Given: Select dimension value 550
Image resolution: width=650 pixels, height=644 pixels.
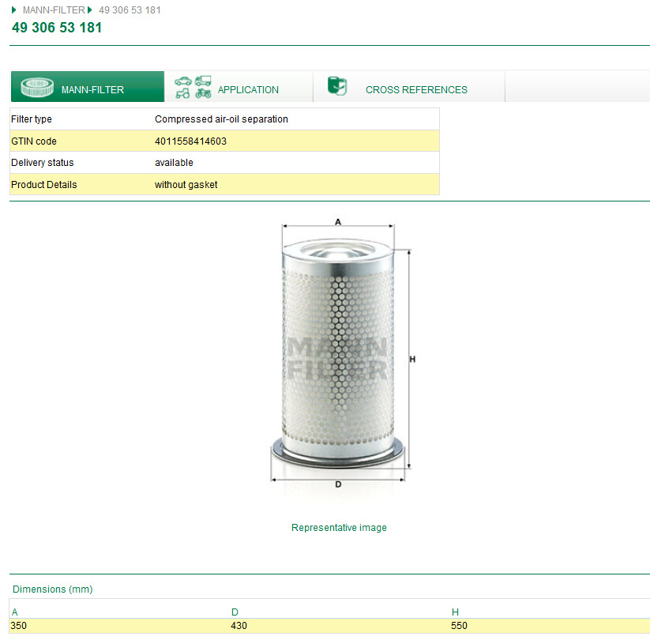Looking at the screenshot, I should click(x=460, y=626).
